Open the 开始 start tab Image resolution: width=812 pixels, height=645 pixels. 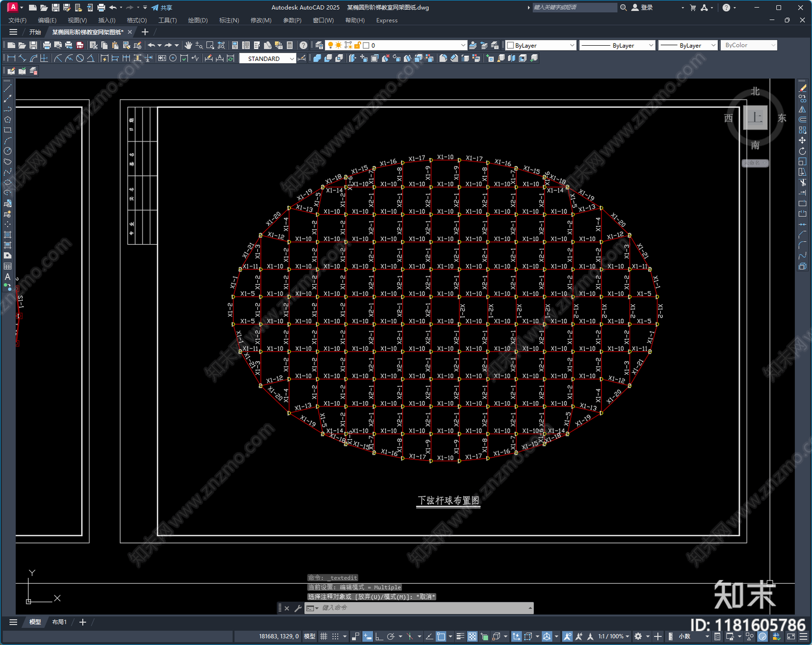pyautogui.click(x=35, y=32)
